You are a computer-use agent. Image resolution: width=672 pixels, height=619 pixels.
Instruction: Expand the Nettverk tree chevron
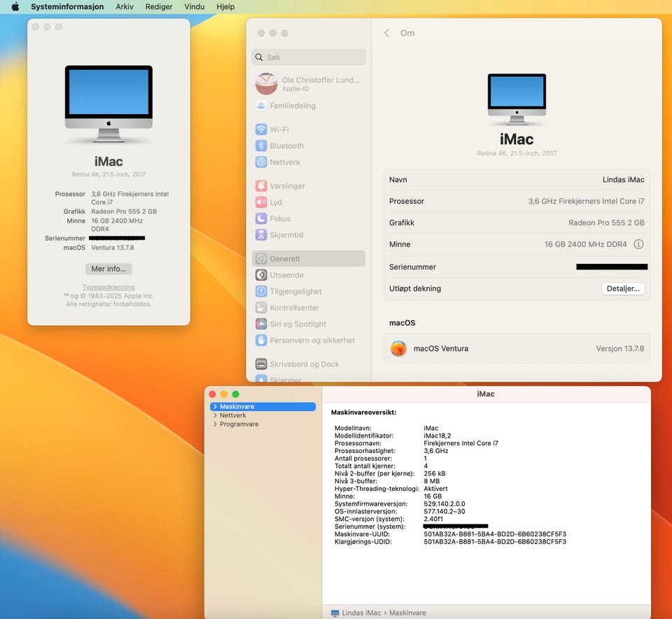pyautogui.click(x=215, y=415)
